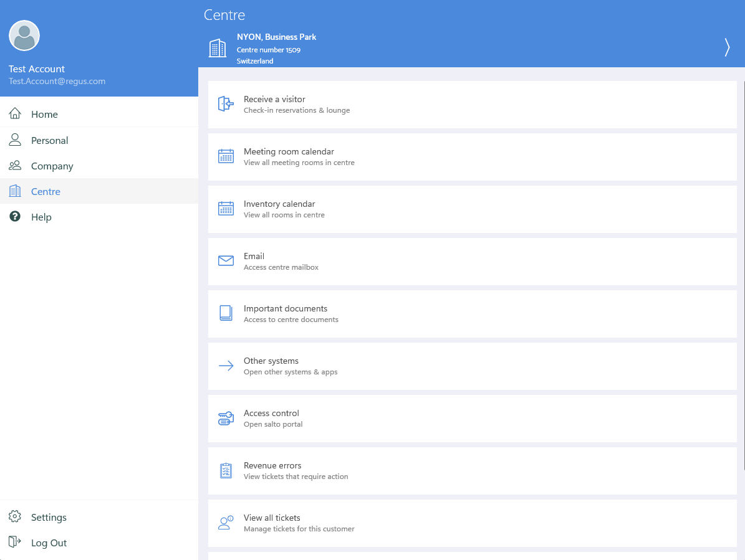
Task: Select Centre in the sidebar
Action: point(46,191)
